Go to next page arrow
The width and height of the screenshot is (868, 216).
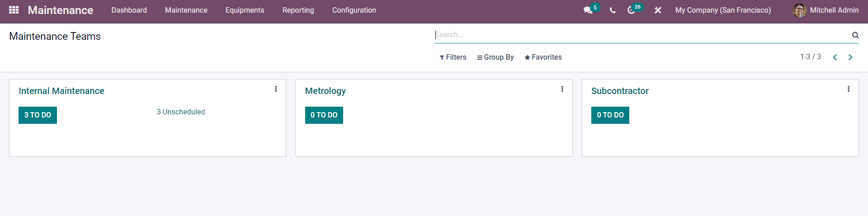850,57
